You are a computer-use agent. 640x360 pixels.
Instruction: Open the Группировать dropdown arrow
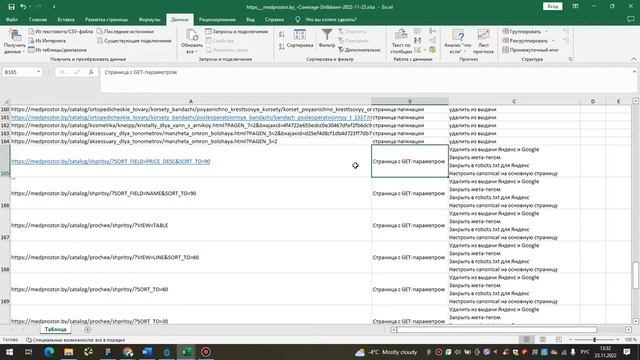pos(547,31)
